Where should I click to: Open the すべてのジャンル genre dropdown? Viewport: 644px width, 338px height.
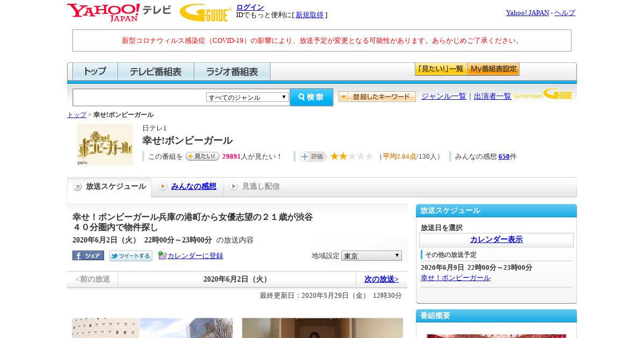(x=247, y=97)
